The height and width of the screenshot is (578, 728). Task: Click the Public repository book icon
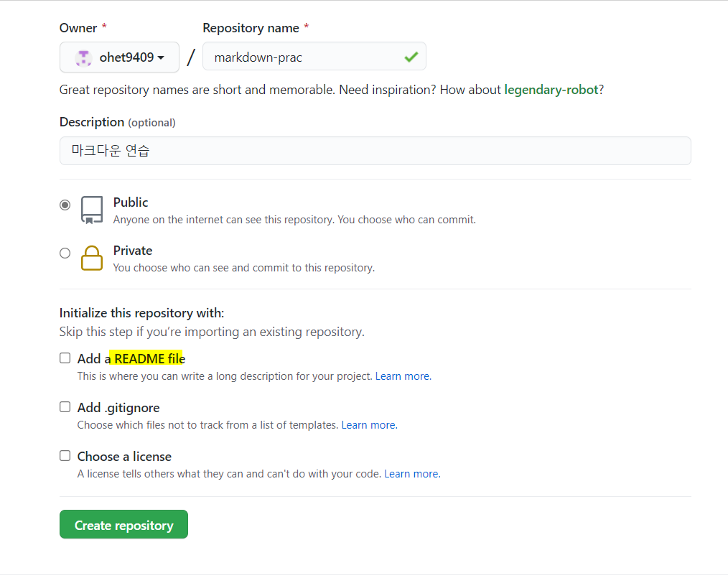pos(92,210)
